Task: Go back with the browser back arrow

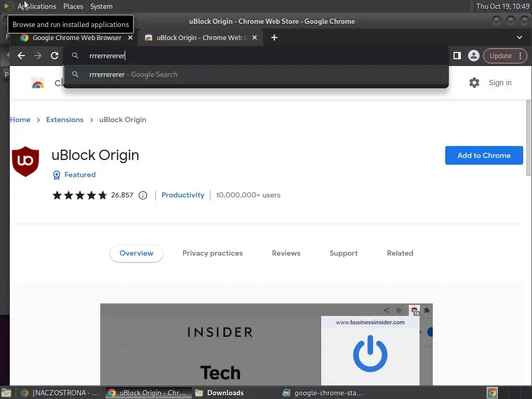Action: pyautogui.click(x=21, y=56)
